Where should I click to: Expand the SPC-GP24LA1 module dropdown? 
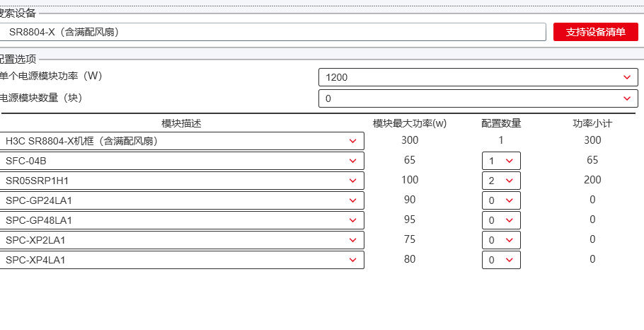click(182, 200)
